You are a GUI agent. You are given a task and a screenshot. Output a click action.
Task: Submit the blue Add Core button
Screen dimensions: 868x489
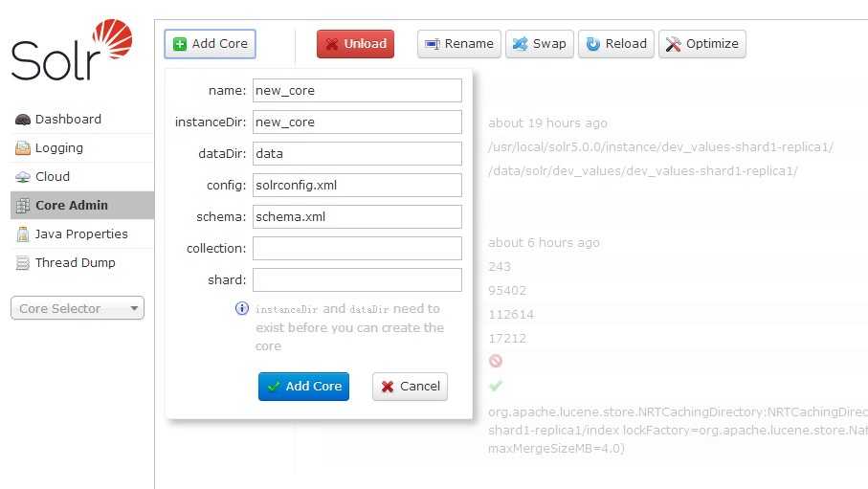pos(303,387)
